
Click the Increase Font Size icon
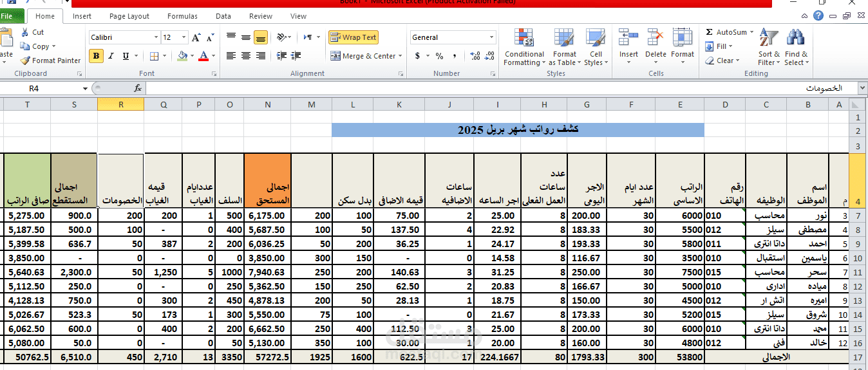pos(196,37)
